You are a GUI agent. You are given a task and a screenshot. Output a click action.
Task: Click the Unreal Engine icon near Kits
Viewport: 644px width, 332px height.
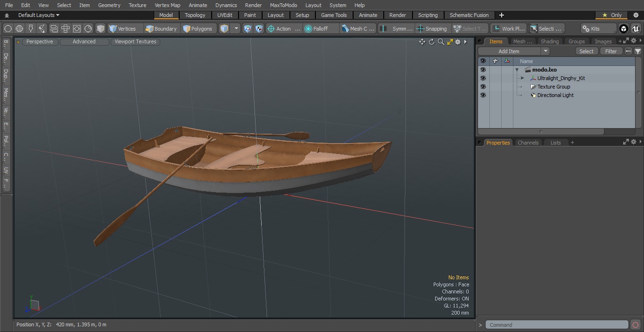pyautogui.click(x=636, y=29)
